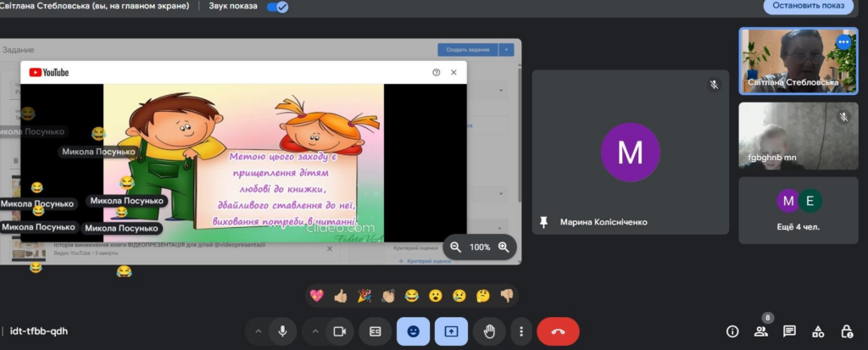Image resolution: width=868 pixels, height=350 pixels.
Task: Open activities shapes icon
Action: point(818,331)
